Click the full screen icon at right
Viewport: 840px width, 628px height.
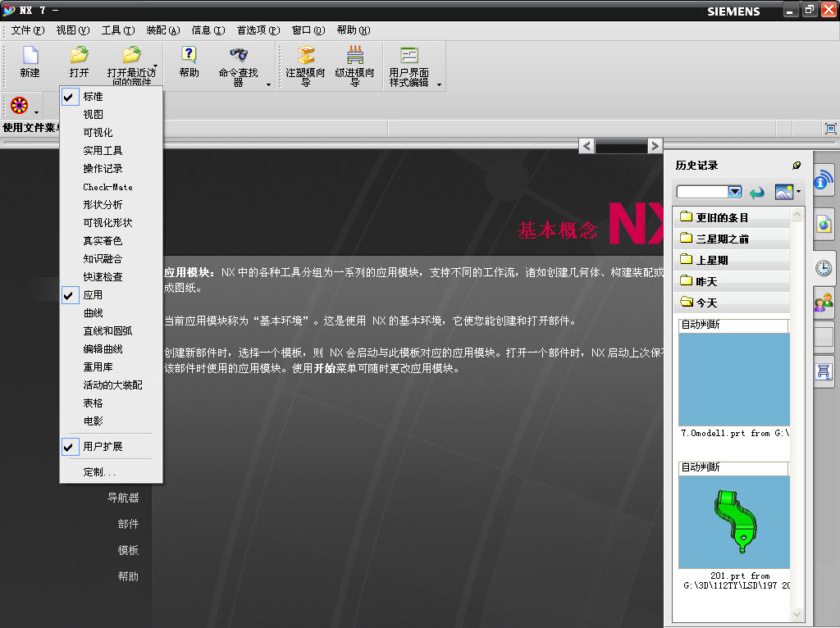pos(830,129)
